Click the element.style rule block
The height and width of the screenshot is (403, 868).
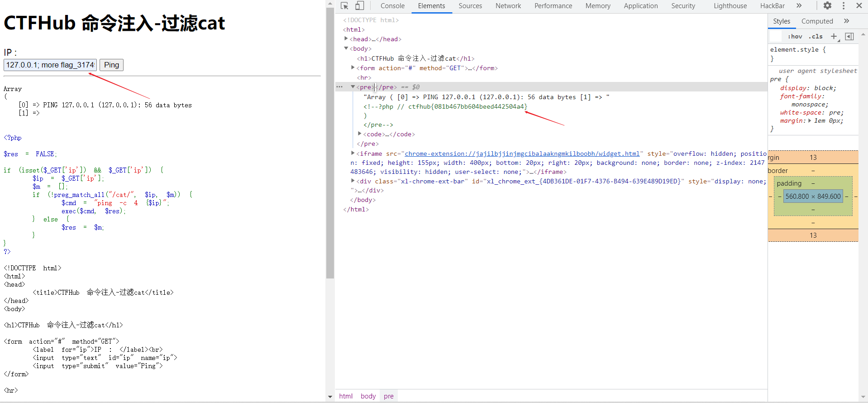pos(813,54)
